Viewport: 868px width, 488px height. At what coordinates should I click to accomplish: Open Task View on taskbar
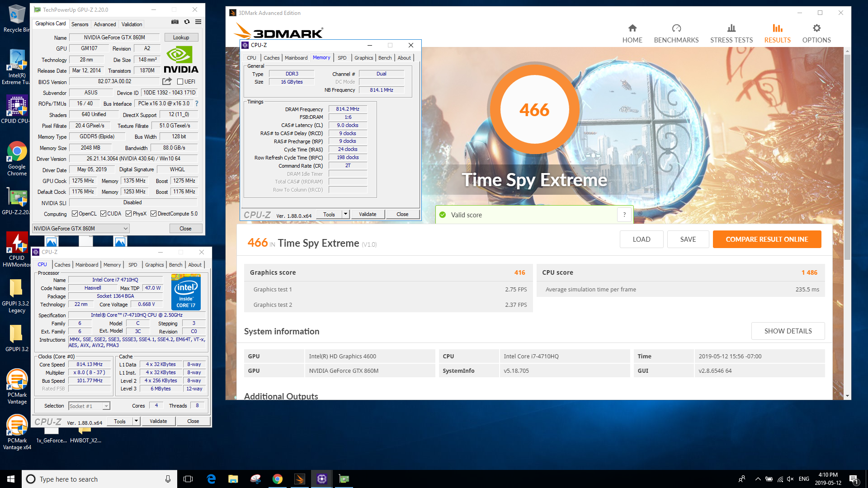click(188, 479)
